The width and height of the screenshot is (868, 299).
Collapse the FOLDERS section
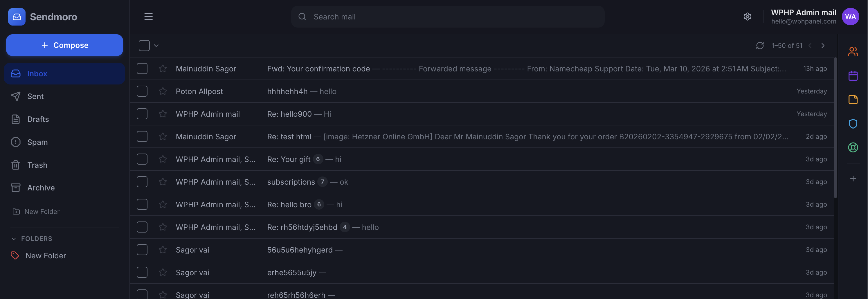point(14,239)
